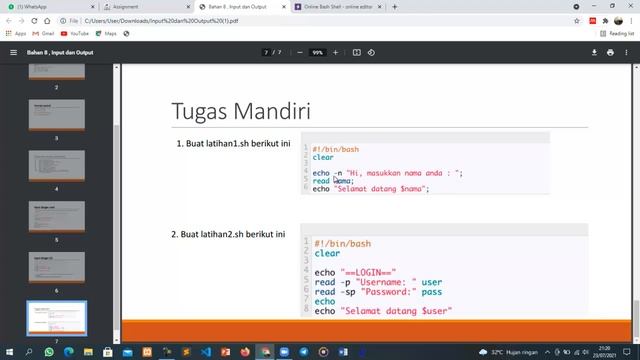
Task: Open the notification center icon
Action: 627,352
